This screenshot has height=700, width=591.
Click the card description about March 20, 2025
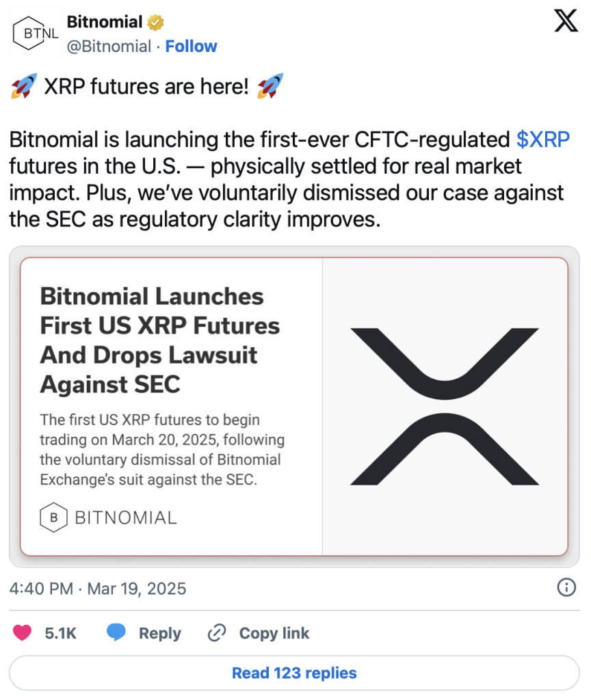[x=162, y=450]
